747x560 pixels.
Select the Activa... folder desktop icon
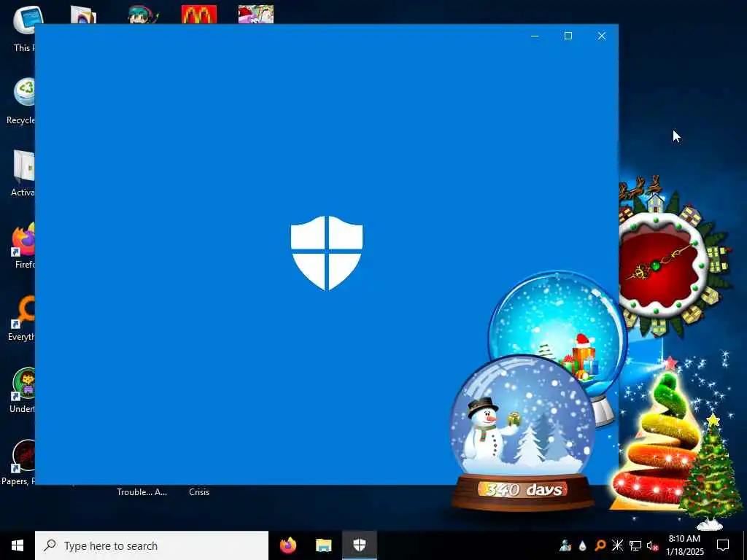tap(23, 174)
